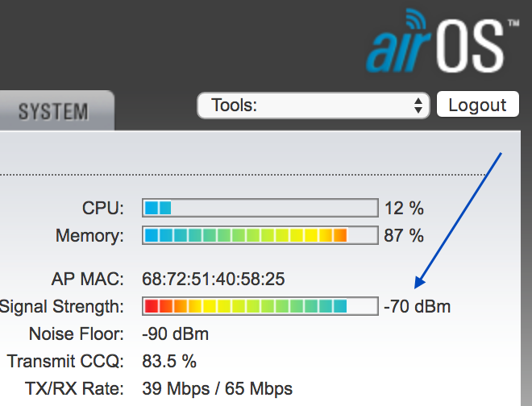Image resolution: width=532 pixels, height=406 pixels.
Task: Click the Signal Strength meter bar
Action: [260, 306]
